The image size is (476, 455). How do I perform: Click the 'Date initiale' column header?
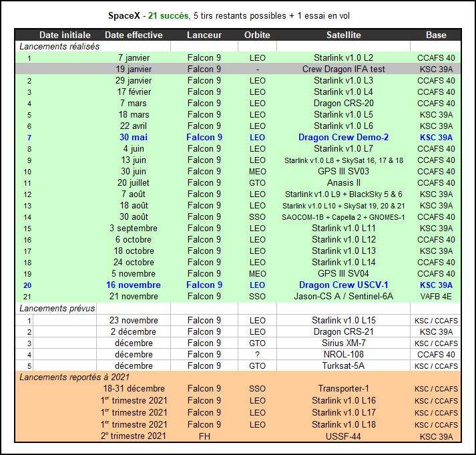65,35
